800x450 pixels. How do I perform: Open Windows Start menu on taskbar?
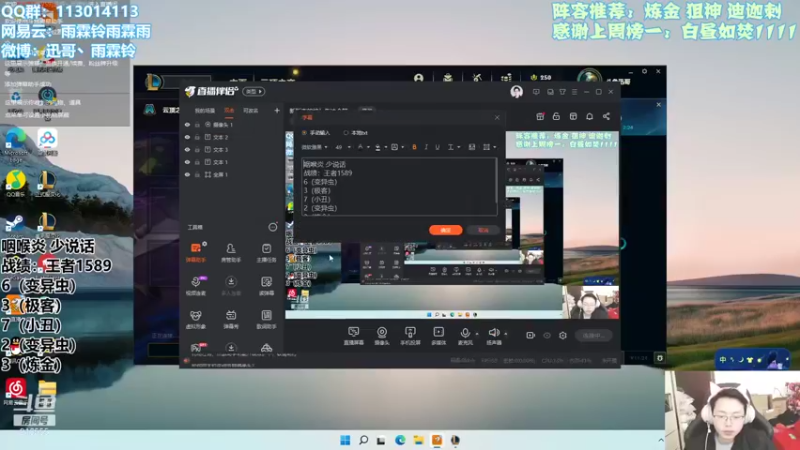[x=345, y=440]
